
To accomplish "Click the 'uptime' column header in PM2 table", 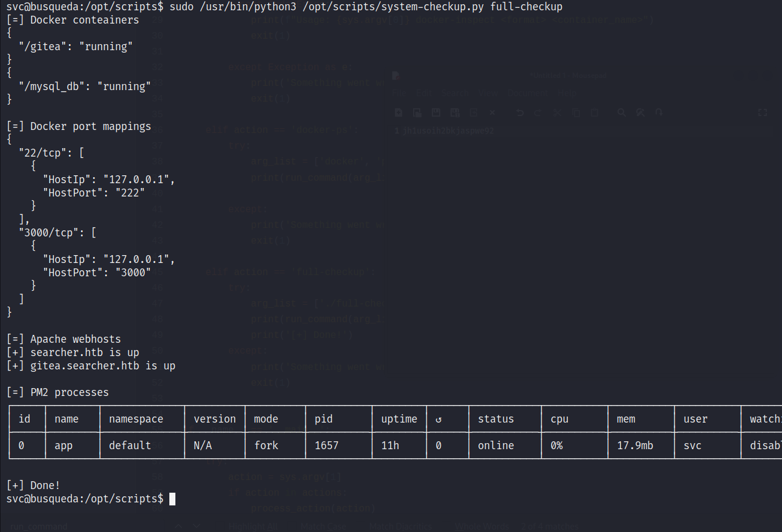I will [x=399, y=419].
